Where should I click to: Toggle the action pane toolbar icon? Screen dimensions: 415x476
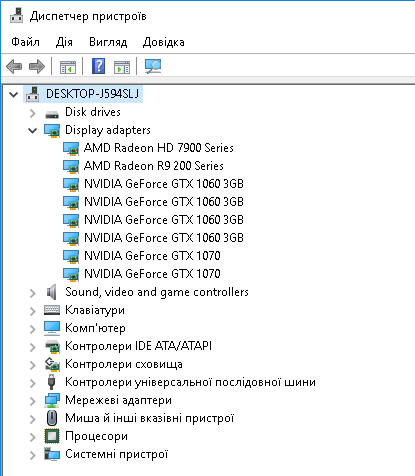122,67
